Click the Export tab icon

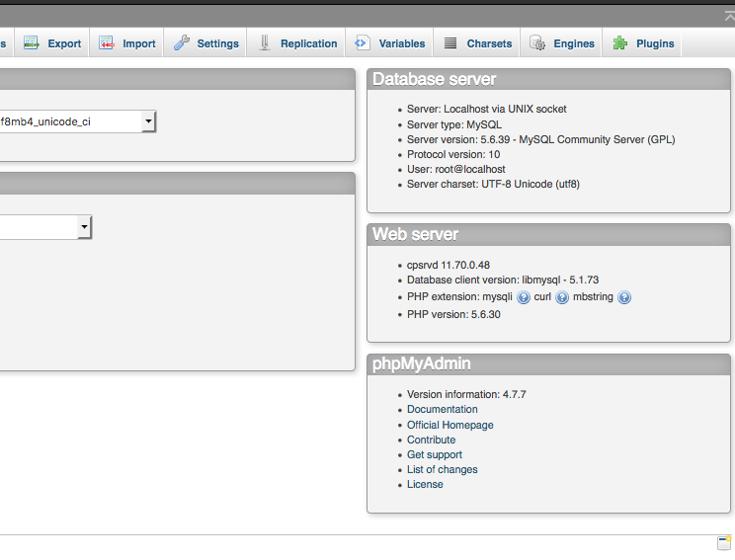coord(32,43)
